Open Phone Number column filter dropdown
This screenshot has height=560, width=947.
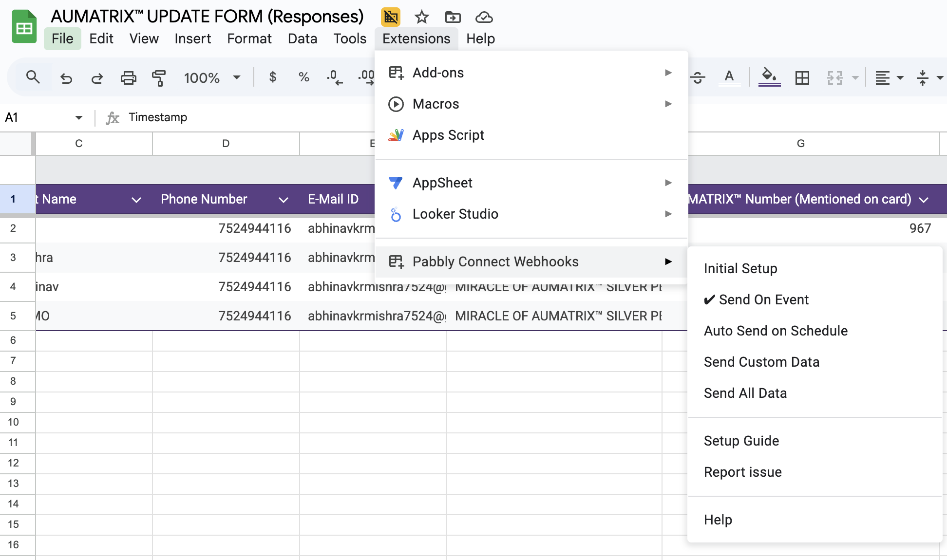(x=283, y=200)
